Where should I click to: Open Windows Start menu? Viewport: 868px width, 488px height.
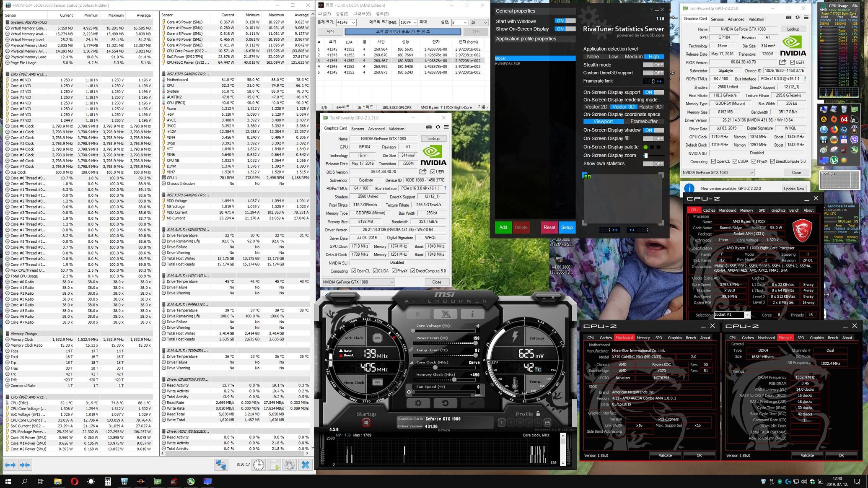(x=8, y=481)
